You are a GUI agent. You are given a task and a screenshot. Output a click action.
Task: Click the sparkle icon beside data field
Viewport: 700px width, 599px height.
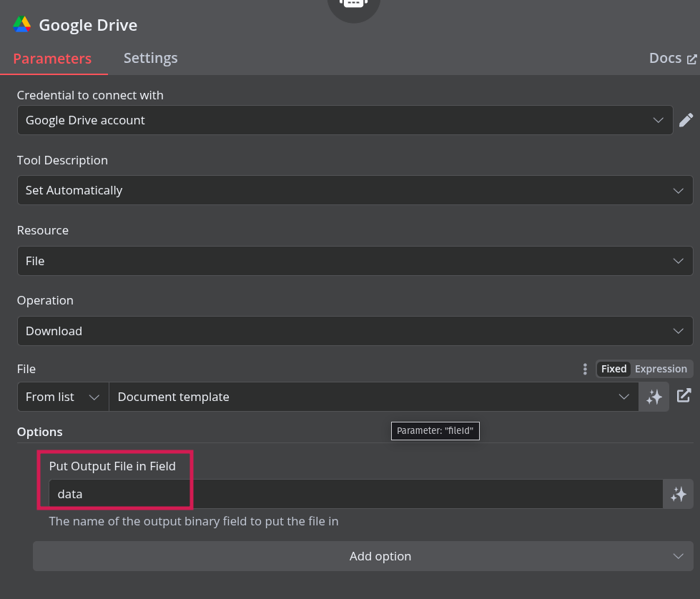pyautogui.click(x=678, y=494)
